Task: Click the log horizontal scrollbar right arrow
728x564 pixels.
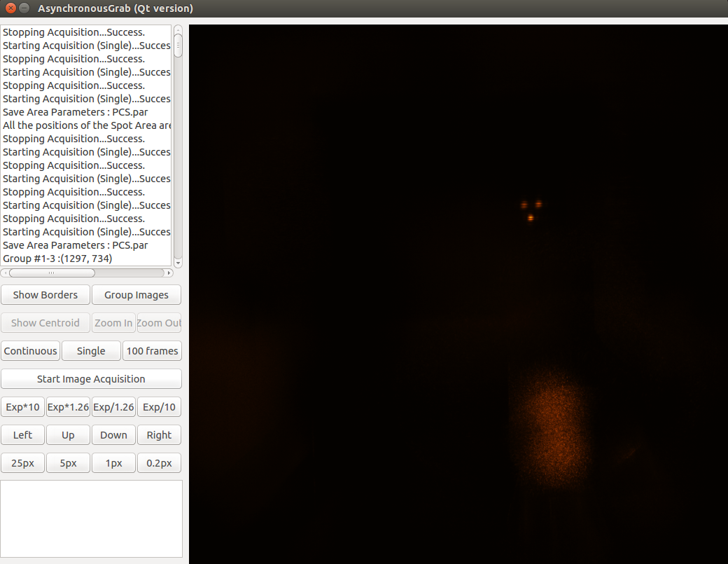Action: click(169, 273)
